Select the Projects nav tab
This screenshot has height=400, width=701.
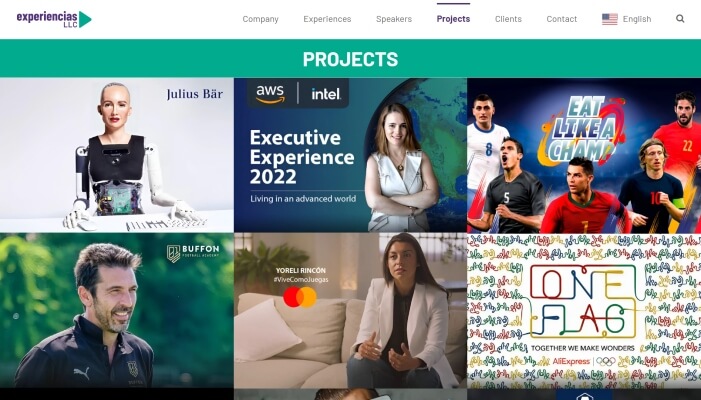click(x=453, y=19)
